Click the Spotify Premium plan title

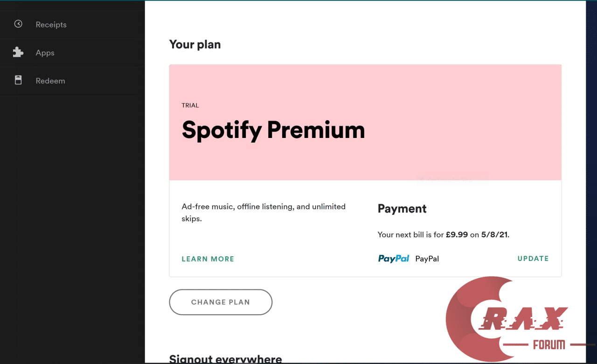(273, 130)
